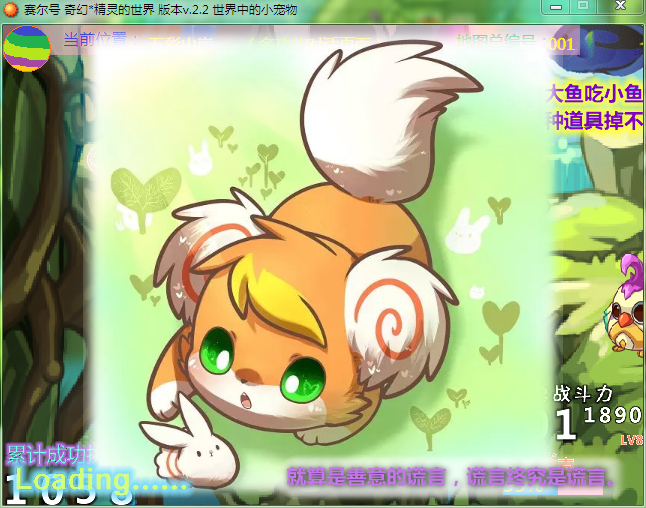Image resolution: width=646 pixels, height=508 pixels.
Task: Click the rainbow striped ball icon
Action: pos(27,49)
